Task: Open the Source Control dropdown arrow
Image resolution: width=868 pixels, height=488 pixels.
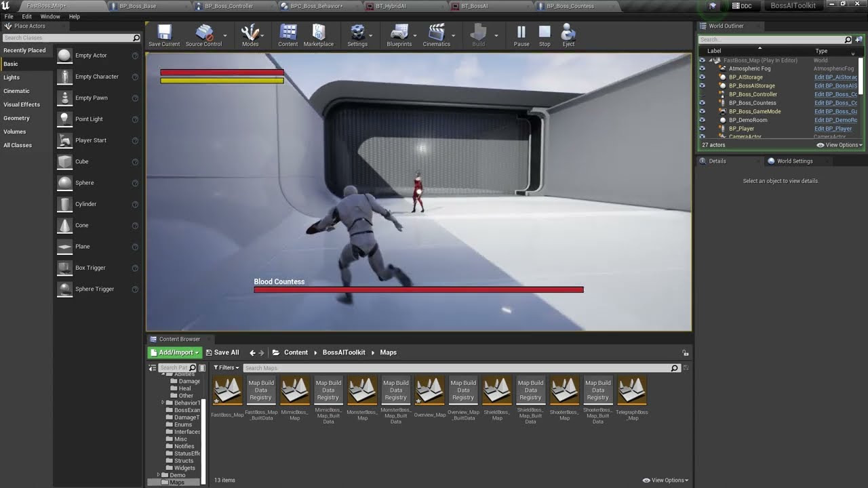Action: pos(225,35)
